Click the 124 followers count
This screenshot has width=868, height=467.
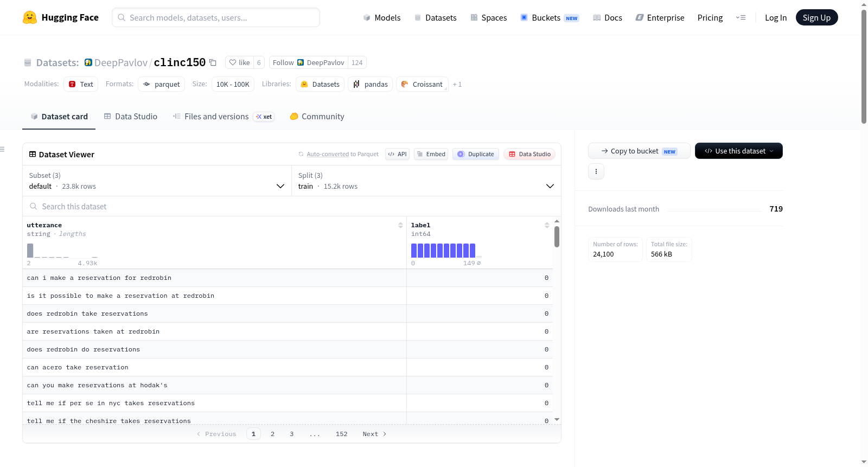click(x=357, y=63)
